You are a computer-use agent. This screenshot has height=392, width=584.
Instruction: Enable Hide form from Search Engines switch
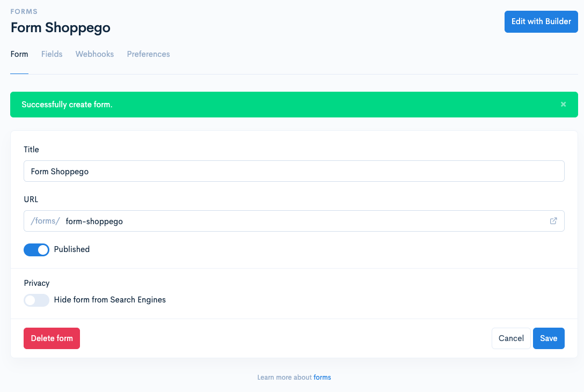[x=36, y=300]
